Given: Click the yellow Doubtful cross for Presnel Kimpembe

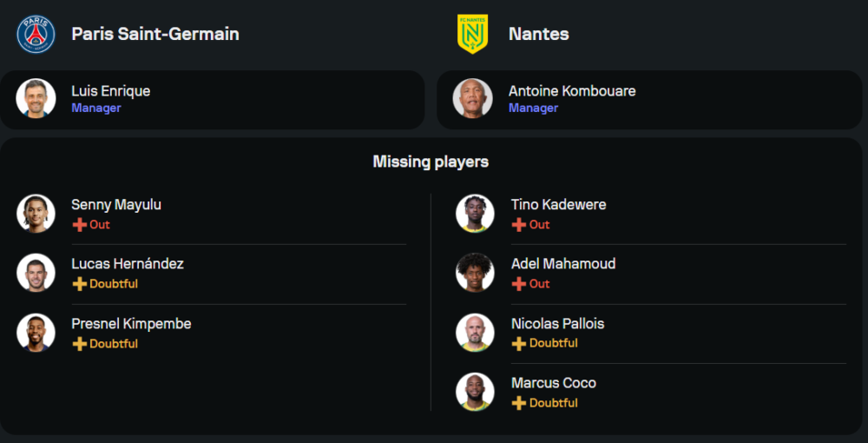Looking at the screenshot, I should pyautogui.click(x=80, y=344).
